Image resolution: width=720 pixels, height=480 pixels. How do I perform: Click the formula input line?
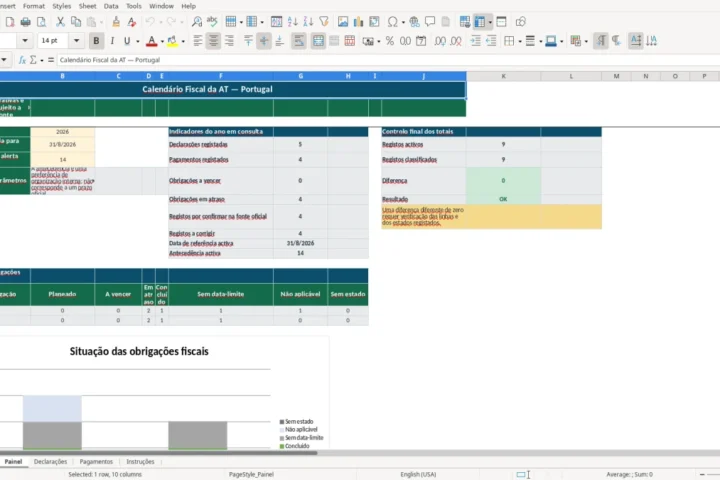(x=388, y=60)
